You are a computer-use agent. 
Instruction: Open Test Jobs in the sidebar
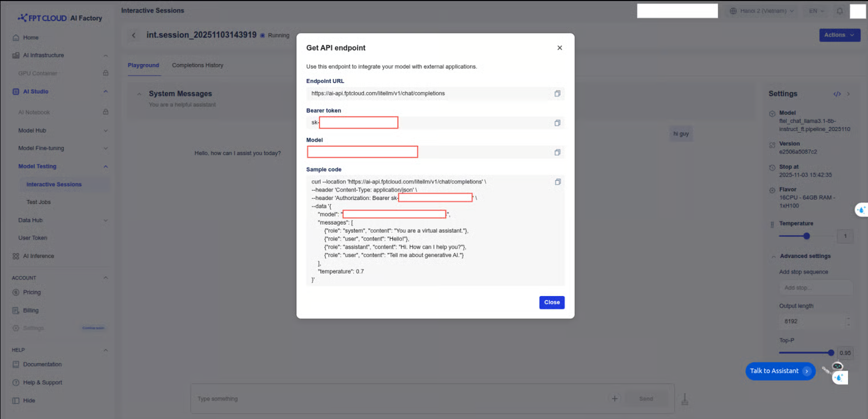(38, 202)
